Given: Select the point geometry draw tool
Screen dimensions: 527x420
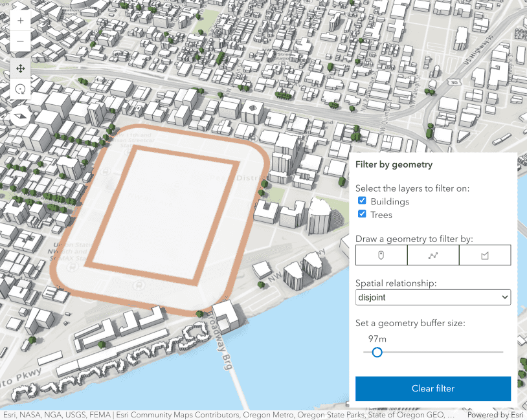Looking at the screenshot, I should [x=381, y=256].
